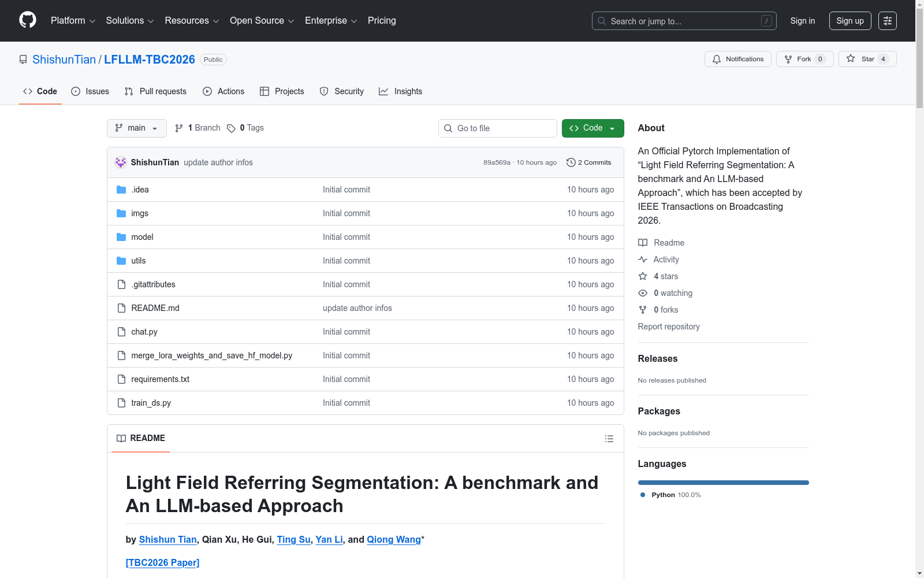Open the Pricing page

[x=382, y=21]
